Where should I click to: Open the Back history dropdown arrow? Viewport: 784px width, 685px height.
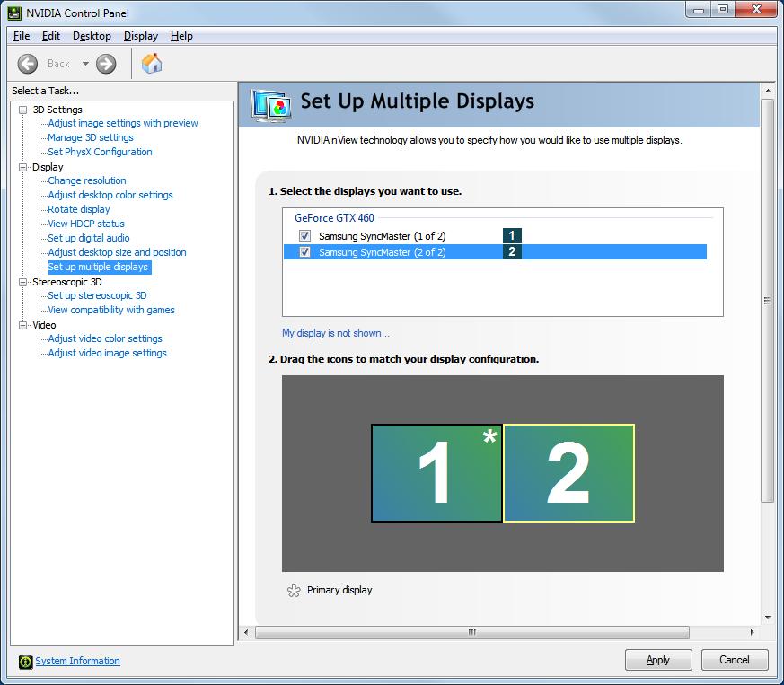coord(85,64)
